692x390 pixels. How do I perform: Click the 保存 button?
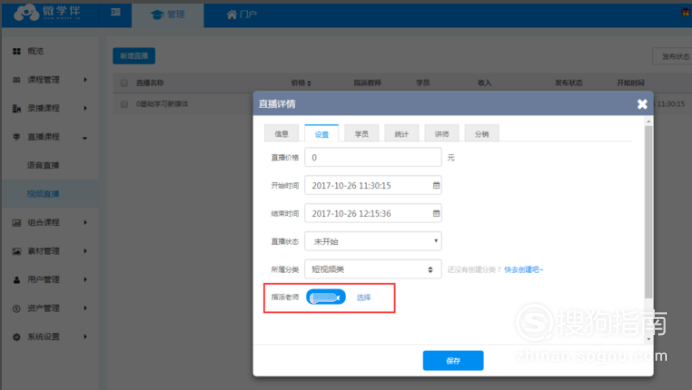click(453, 360)
